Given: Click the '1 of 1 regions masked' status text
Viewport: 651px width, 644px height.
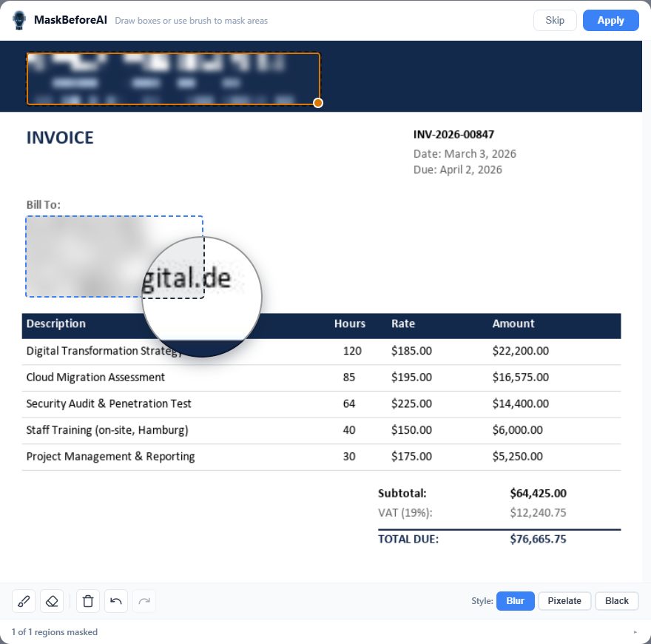Looking at the screenshot, I should point(54,631).
